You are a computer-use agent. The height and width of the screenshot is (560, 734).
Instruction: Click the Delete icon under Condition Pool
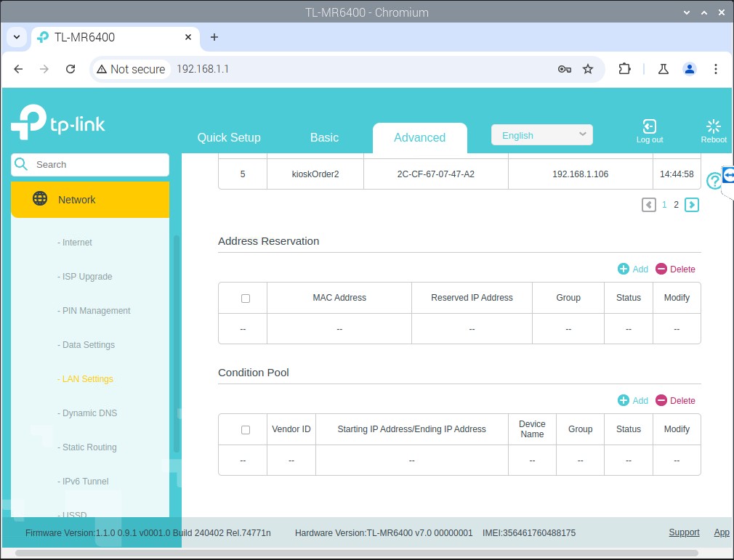(661, 400)
